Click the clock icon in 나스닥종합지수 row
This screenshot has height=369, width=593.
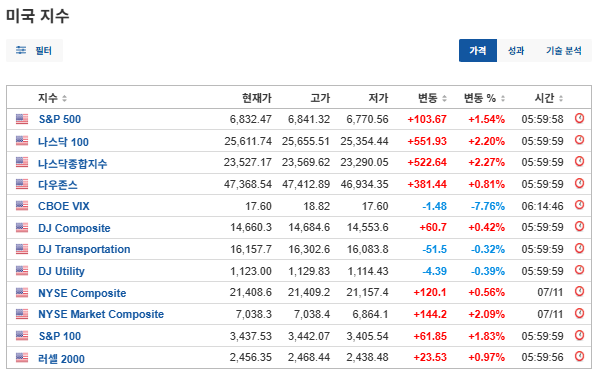[x=579, y=161]
